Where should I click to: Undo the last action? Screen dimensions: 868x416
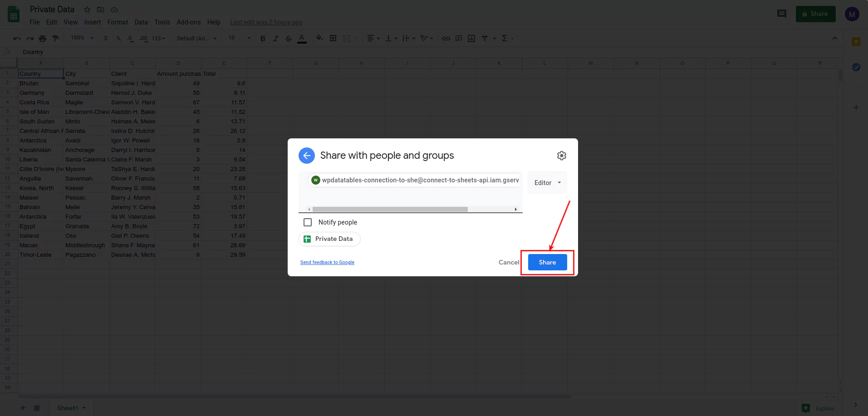(17, 38)
